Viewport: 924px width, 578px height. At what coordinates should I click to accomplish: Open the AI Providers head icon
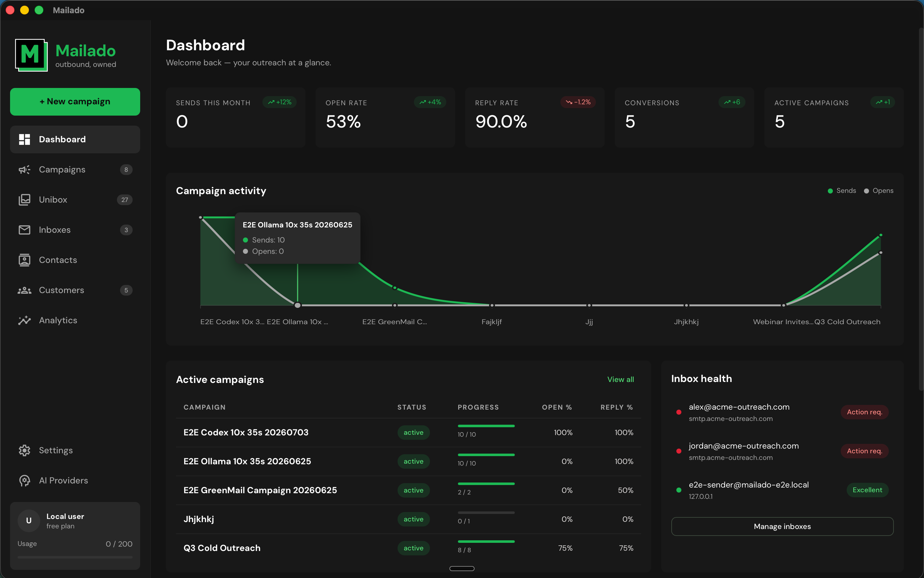click(x=25, y=481)
